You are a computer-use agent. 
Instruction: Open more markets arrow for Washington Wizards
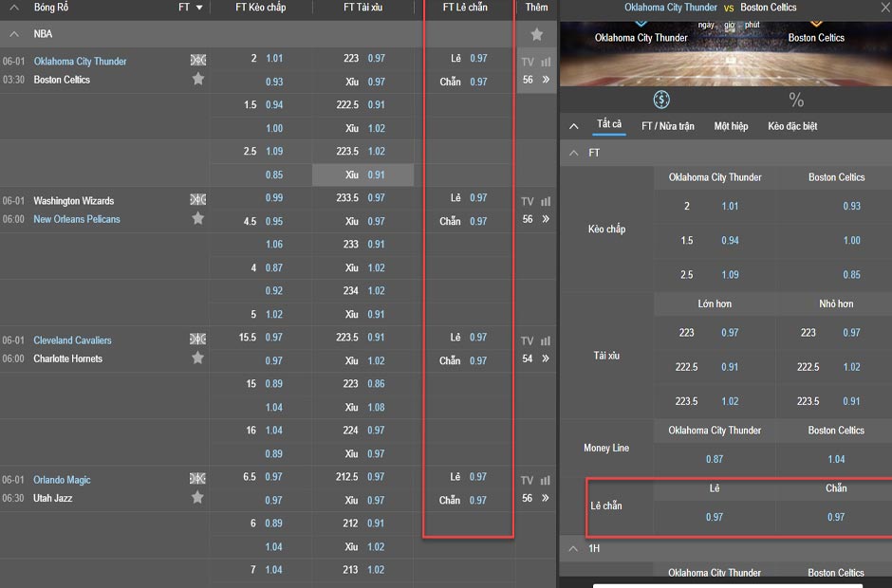point(546,219)
